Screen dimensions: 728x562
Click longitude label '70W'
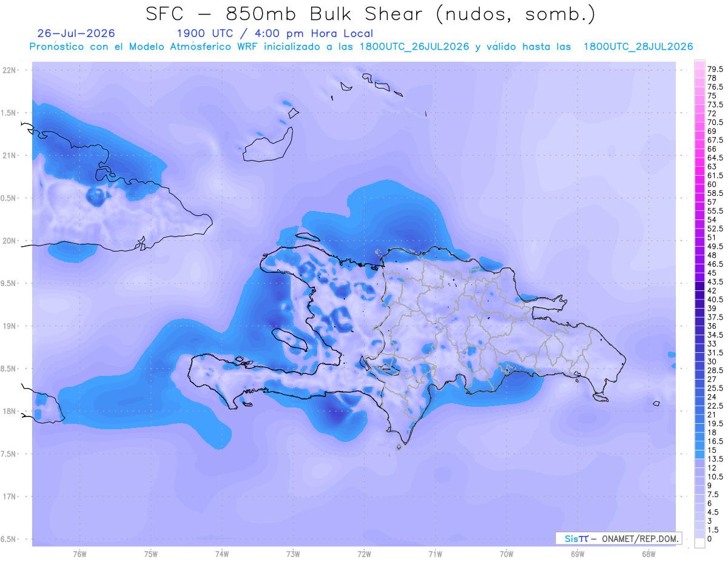pos(507,554)
